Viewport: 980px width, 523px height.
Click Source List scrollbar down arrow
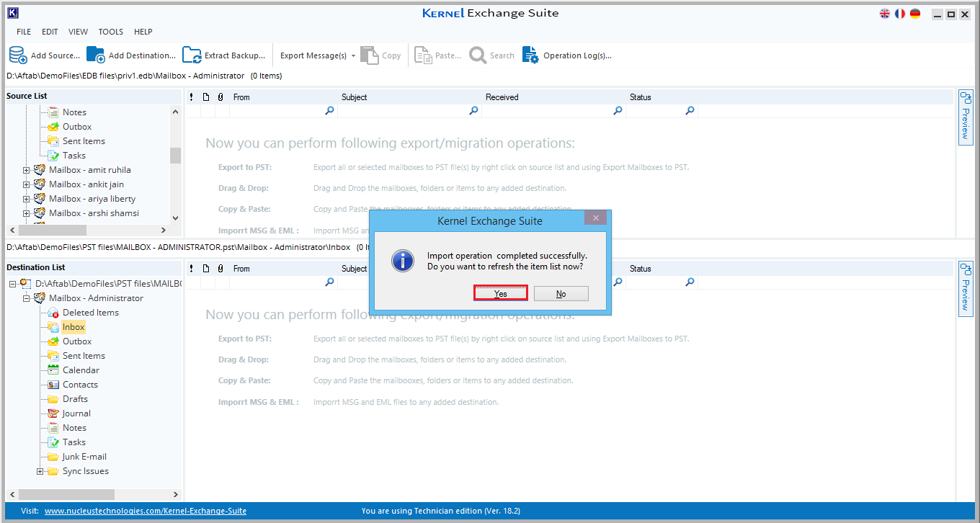[x=175, y=218]
